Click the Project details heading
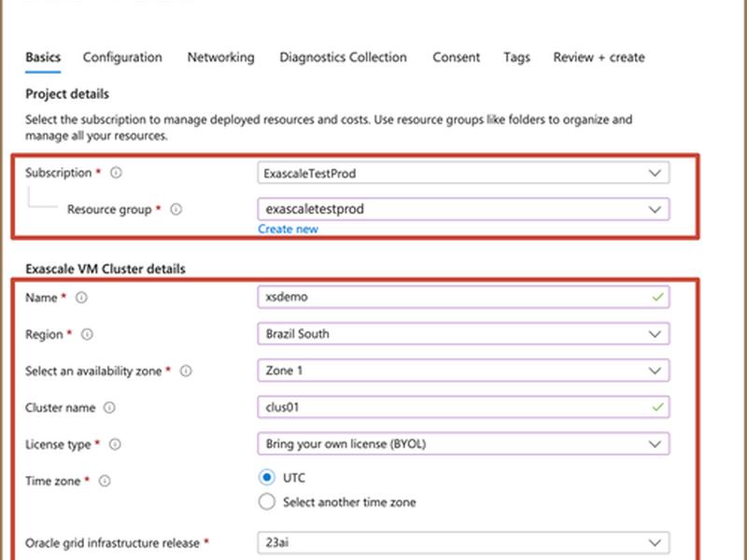This screenshot has height=560, width=747. coord(67,94)
